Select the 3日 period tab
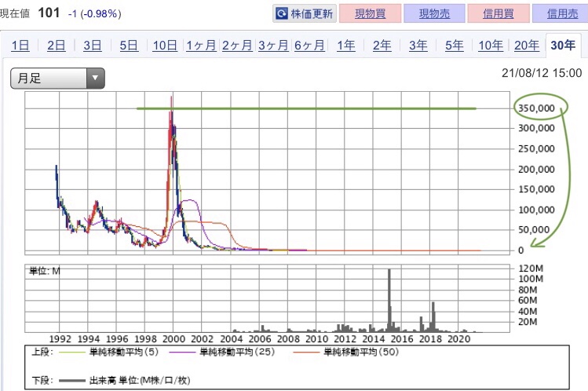 click(93, 46)
